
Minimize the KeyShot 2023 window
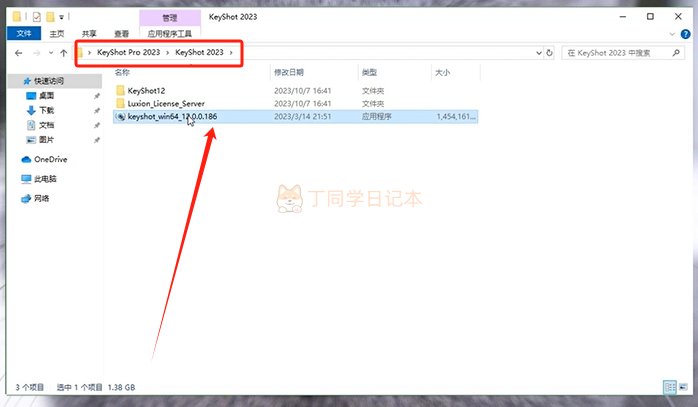tap(623, 17)
